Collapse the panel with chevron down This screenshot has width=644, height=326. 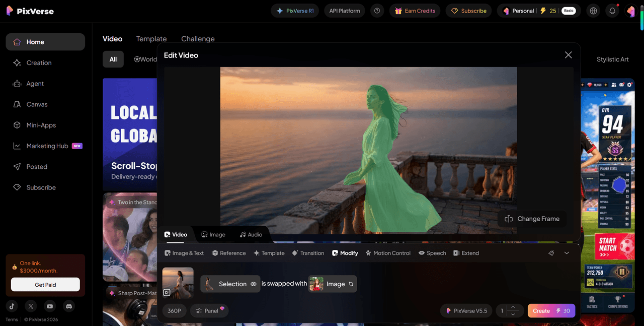pos(567,253)
